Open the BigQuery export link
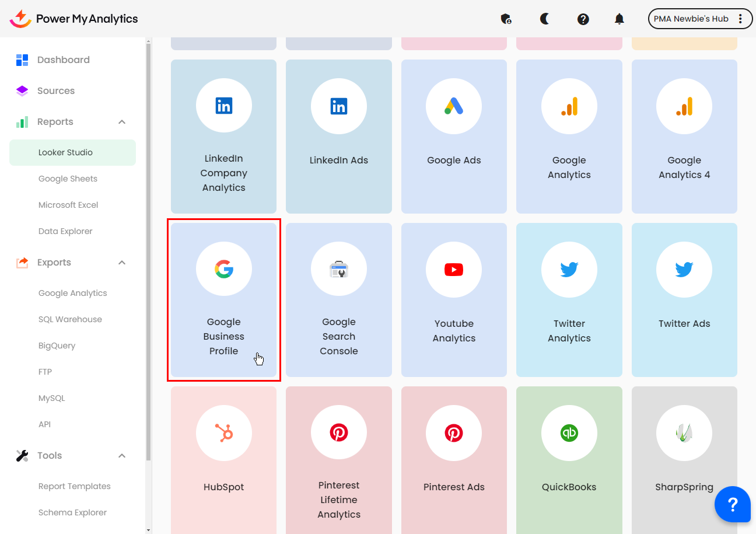Screen dimensions: 756x534 [x=57, y=345]
